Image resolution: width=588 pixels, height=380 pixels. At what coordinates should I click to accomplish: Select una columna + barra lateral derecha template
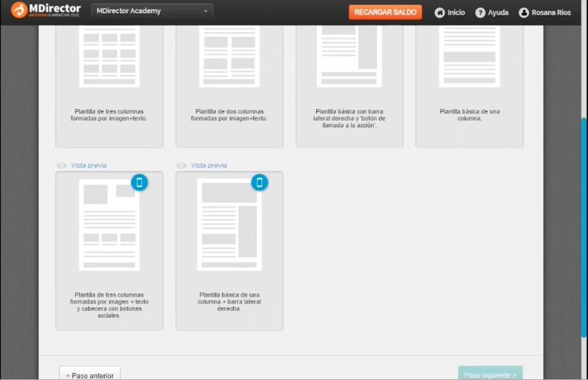click(229, 251)
